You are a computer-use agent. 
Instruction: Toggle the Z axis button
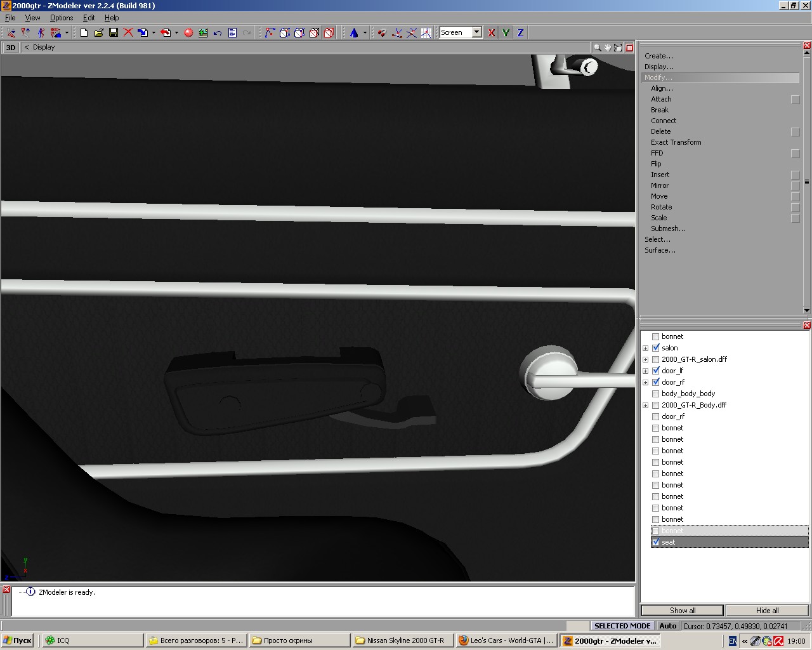pyautogui.click(x=520, y=32)
